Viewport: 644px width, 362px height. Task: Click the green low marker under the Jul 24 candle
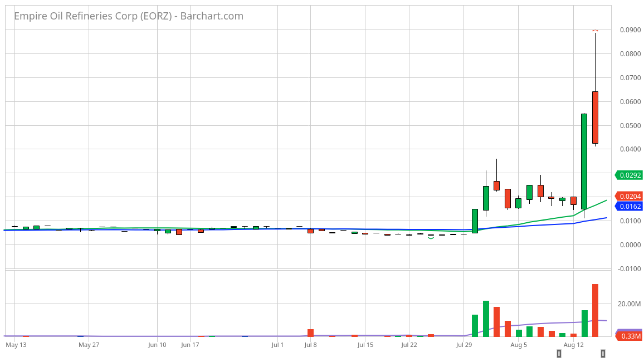click(431, 238)
